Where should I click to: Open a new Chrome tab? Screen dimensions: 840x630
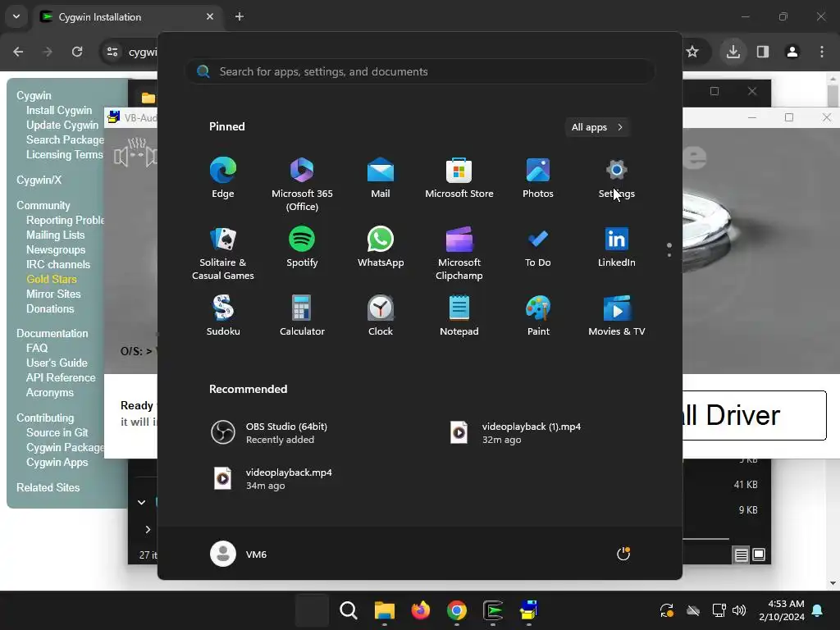tap(240, 16)
